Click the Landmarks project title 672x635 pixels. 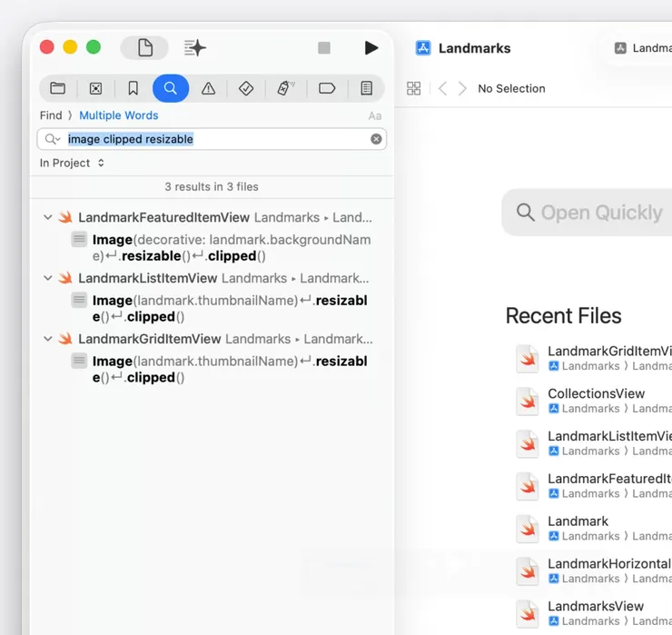coord(474,48)
